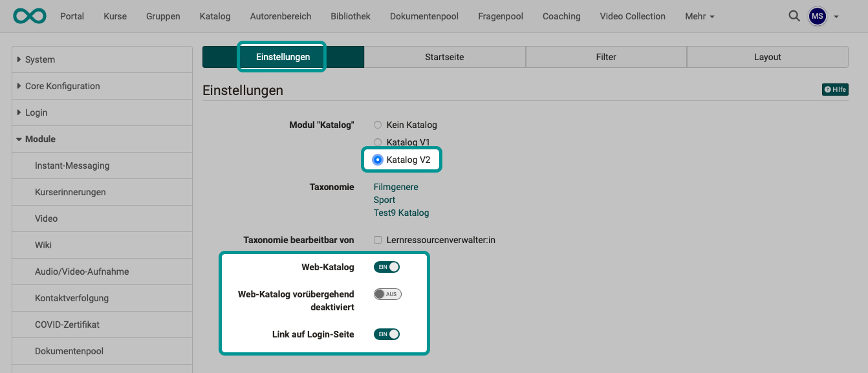Choose Katalog V1 option

[378, 142]
